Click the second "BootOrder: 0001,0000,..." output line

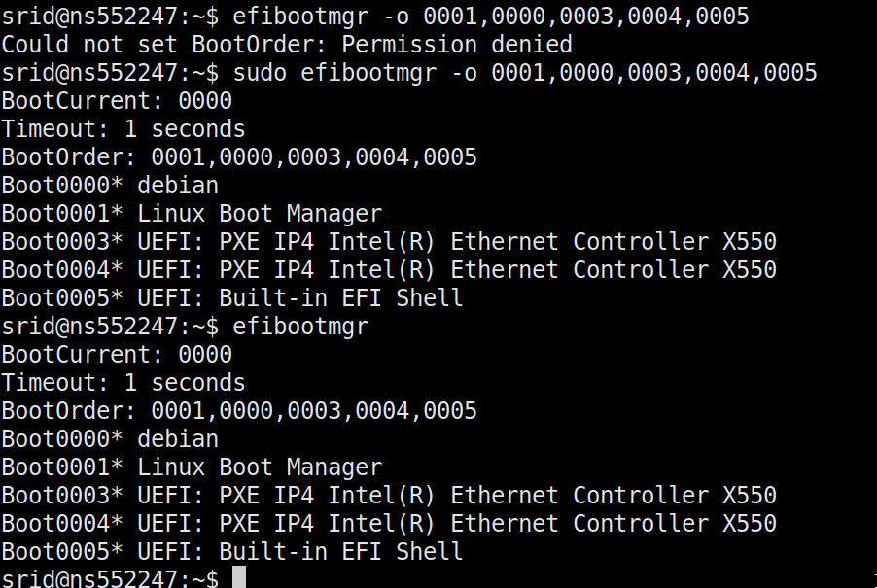click(239, 411)
